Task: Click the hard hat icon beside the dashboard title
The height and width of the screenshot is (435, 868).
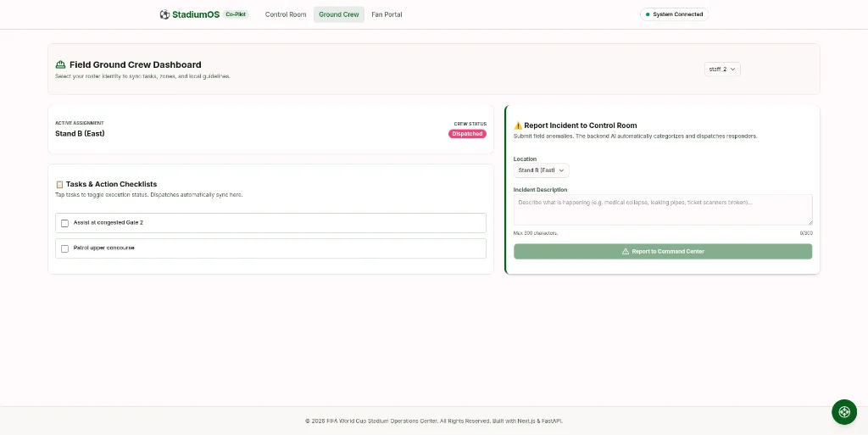Action: (61, 64)
